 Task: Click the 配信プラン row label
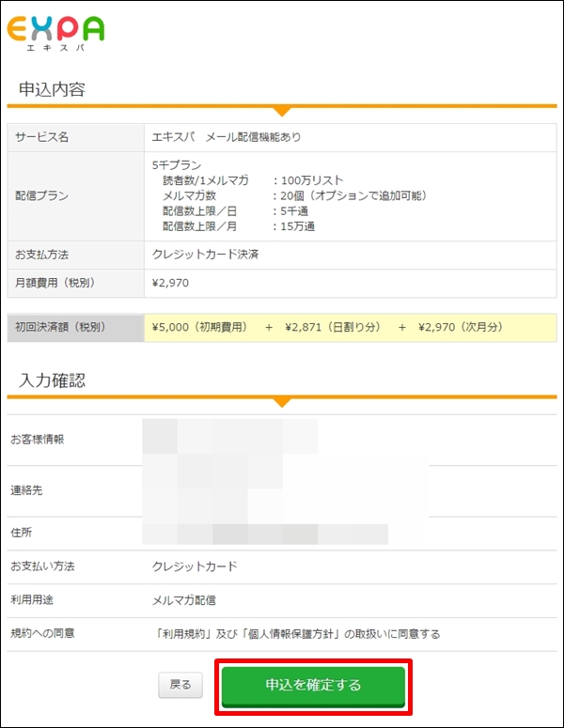click(41, 195)
